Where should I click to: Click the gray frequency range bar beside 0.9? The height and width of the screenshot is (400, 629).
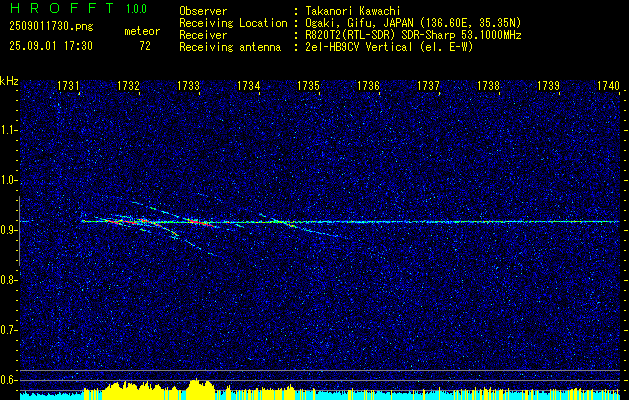pyautogui.click(x=19, y=231)
